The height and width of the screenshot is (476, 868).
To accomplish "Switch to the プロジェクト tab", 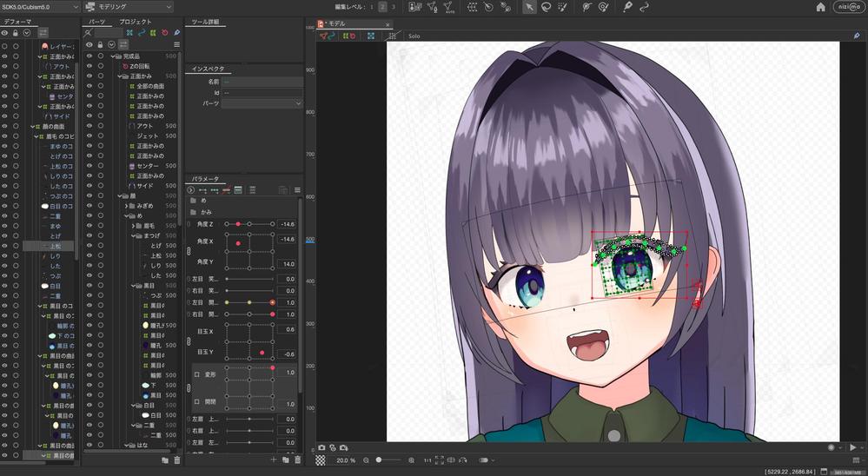I will tap(135, 22).
